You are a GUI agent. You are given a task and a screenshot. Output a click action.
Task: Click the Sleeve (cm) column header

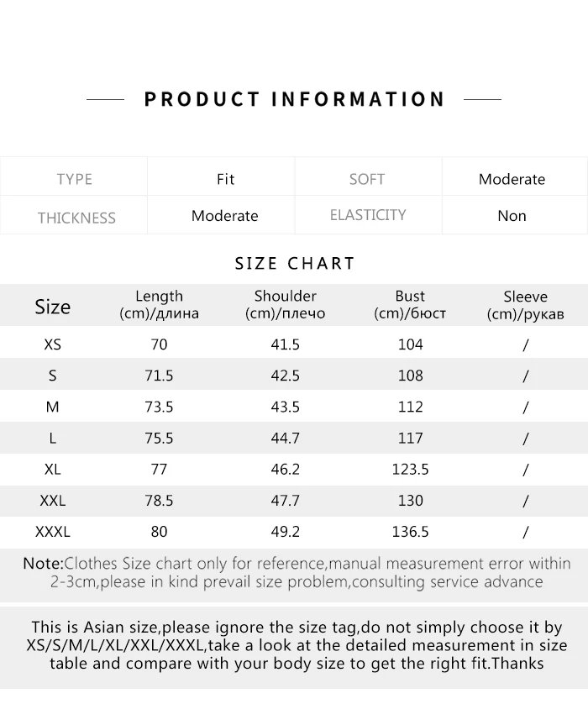pyautogui.click(x=525, y=305)
